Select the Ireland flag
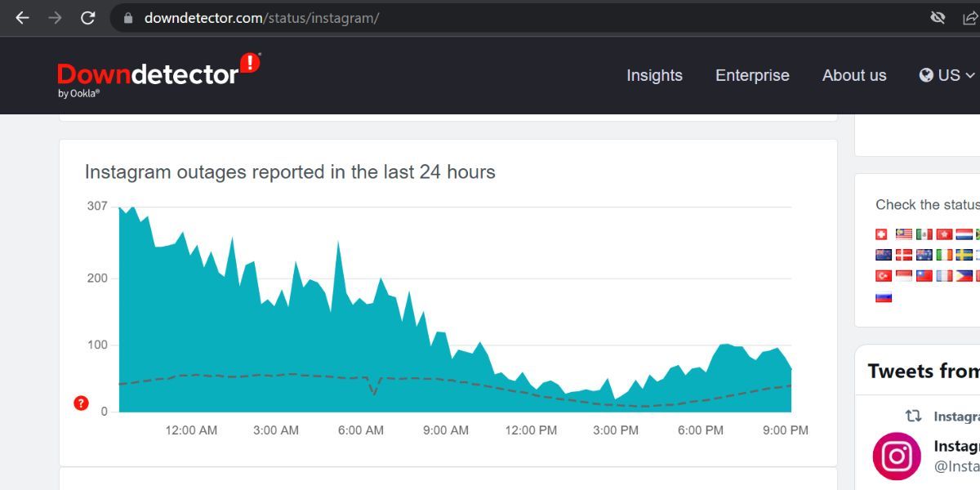This screenshot has width=980, height=490. tap(945, 255)
